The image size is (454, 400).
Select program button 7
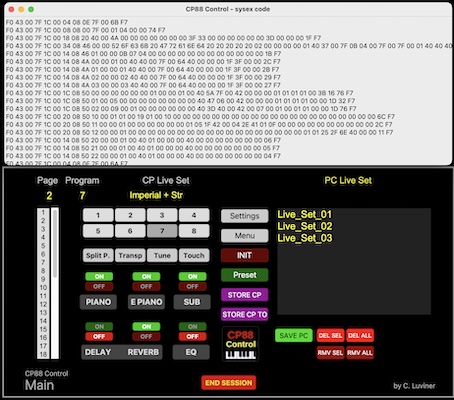162,231
